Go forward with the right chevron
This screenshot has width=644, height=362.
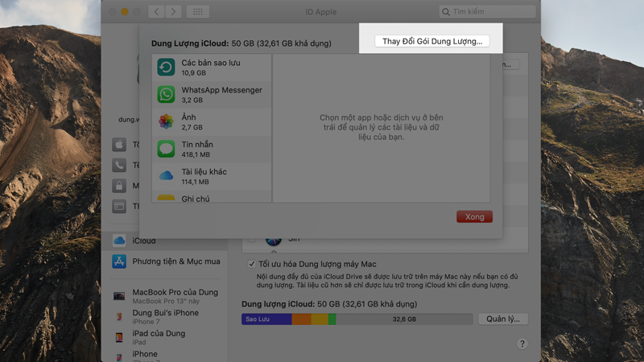(173, 11)
